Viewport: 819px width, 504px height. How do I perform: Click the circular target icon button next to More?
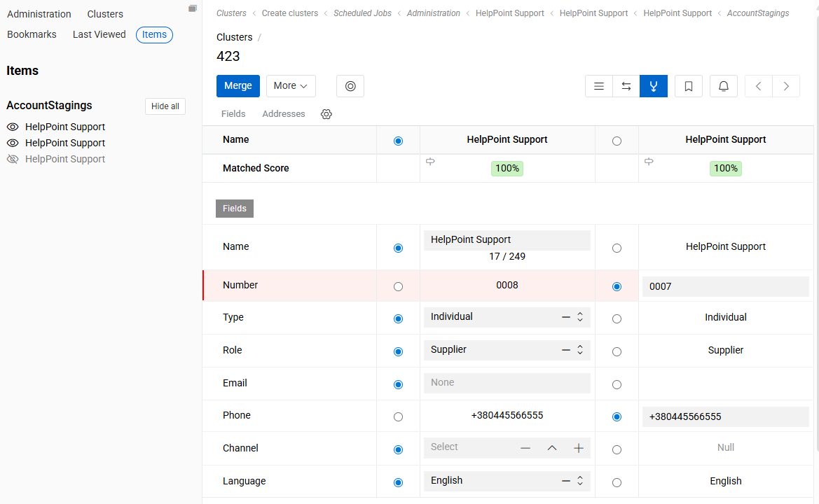tap(350, 86)
